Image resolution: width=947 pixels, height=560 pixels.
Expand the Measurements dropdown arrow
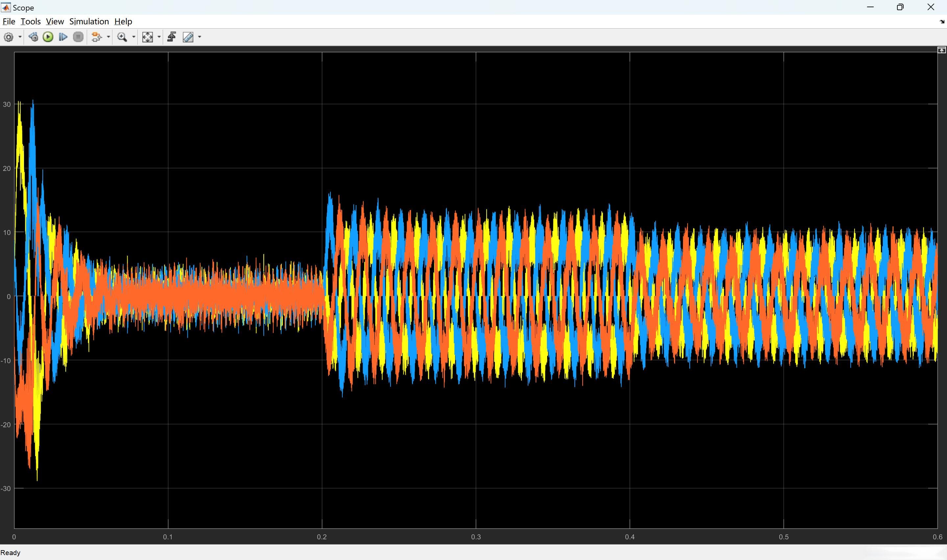tap(200, 37)
